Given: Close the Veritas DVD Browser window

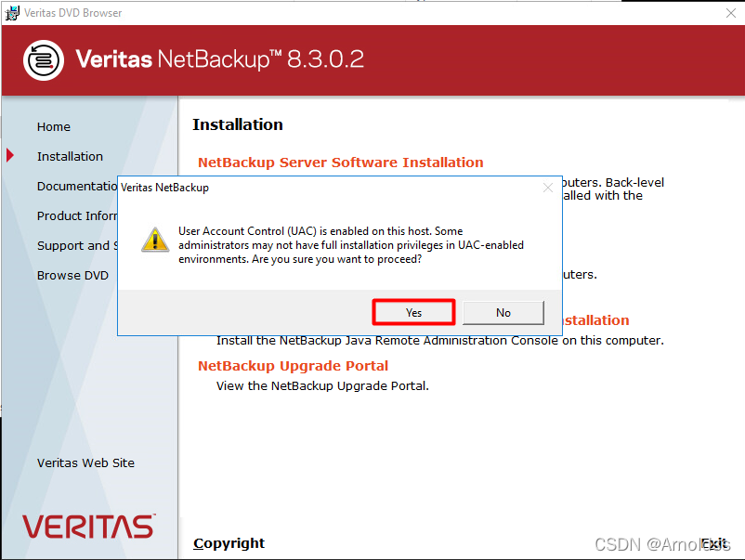Looking at the screenshot, I should pyautogui.click(x=731, y=13).
